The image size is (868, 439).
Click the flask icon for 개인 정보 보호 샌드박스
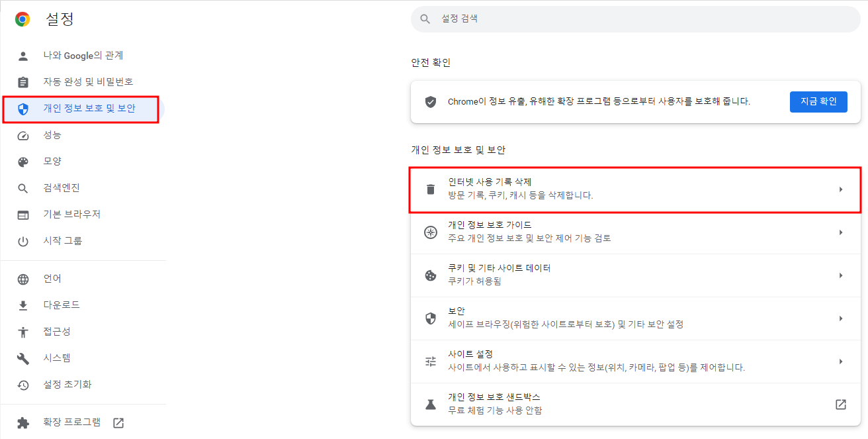431,404
